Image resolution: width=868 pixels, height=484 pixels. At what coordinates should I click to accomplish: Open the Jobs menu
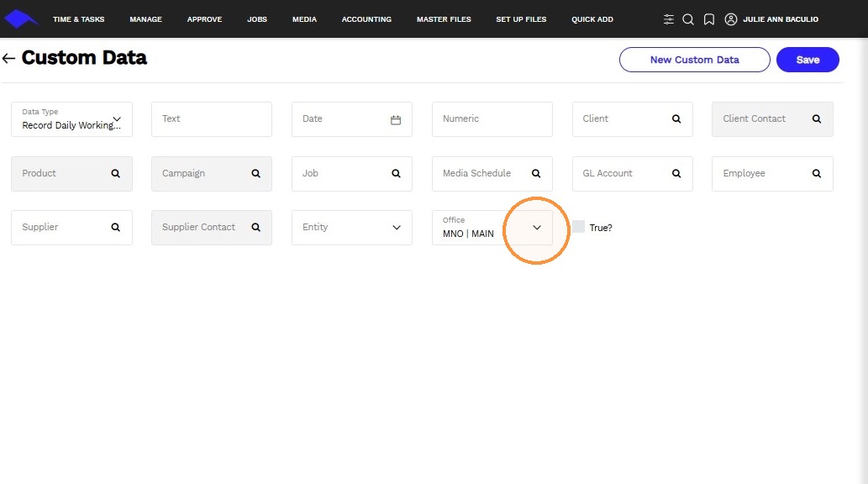pos(257,19)
